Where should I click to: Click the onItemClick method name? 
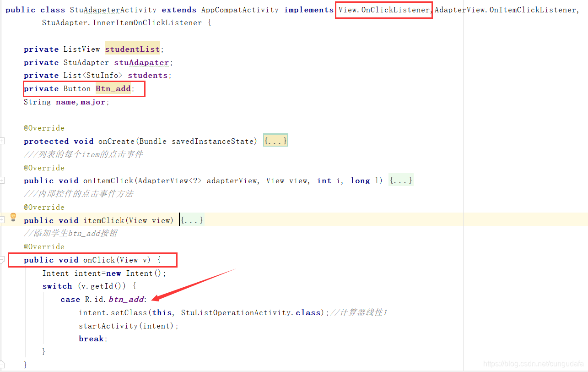pyautogui.click(x=109, y=181)
